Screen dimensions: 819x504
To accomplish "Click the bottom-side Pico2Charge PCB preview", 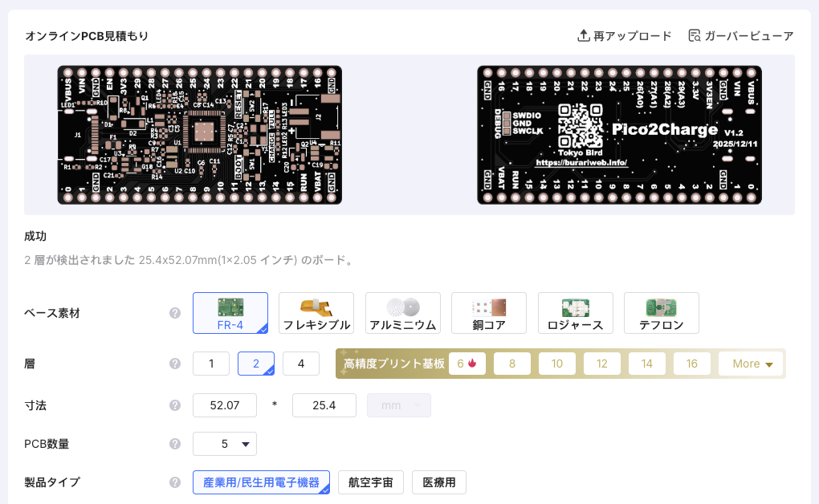I will (619, 135).
